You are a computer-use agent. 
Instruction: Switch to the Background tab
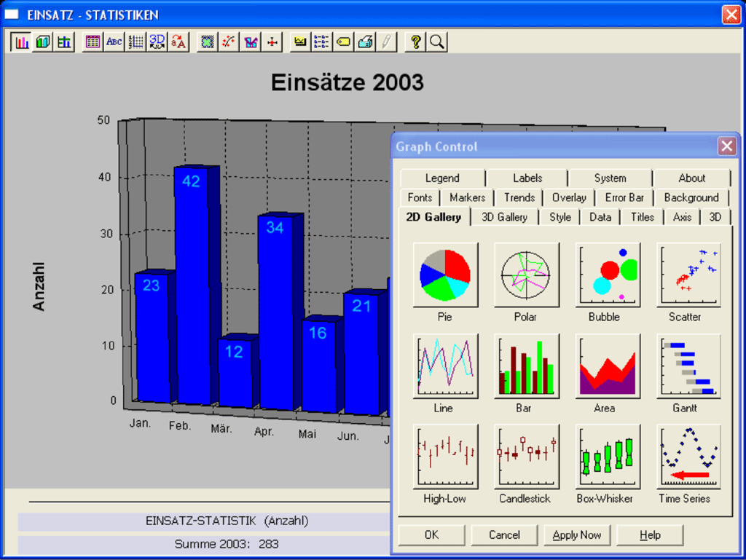(x=691, y=198)
